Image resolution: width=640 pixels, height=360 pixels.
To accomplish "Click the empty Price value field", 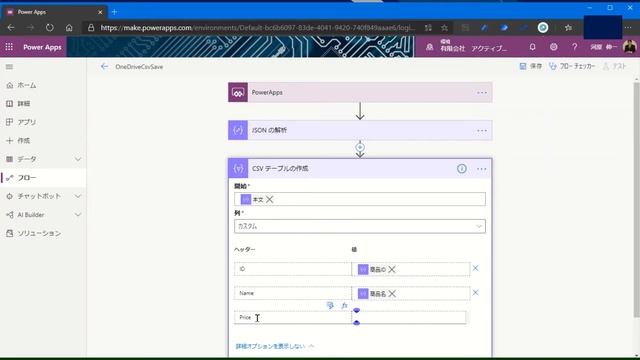I will (409, 317).
